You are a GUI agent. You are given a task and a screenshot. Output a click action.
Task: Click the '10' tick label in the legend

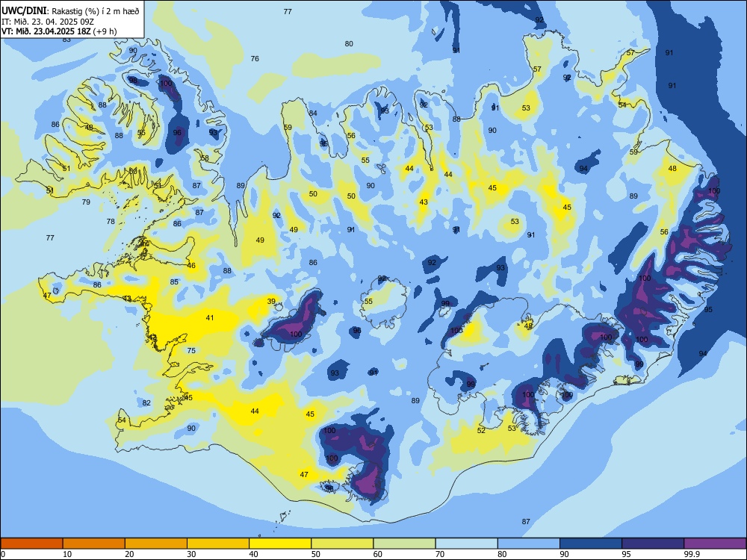[67, 554]
